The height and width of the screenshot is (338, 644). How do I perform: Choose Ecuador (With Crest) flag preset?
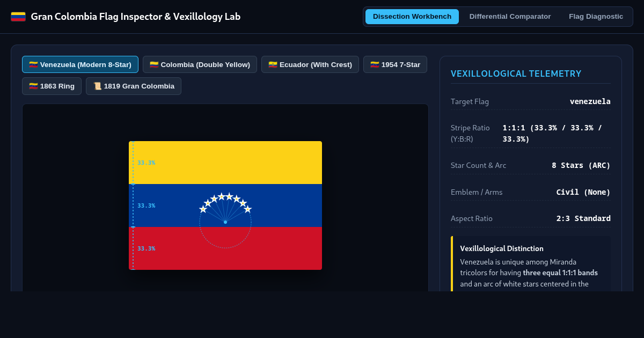tap(310, 64)
